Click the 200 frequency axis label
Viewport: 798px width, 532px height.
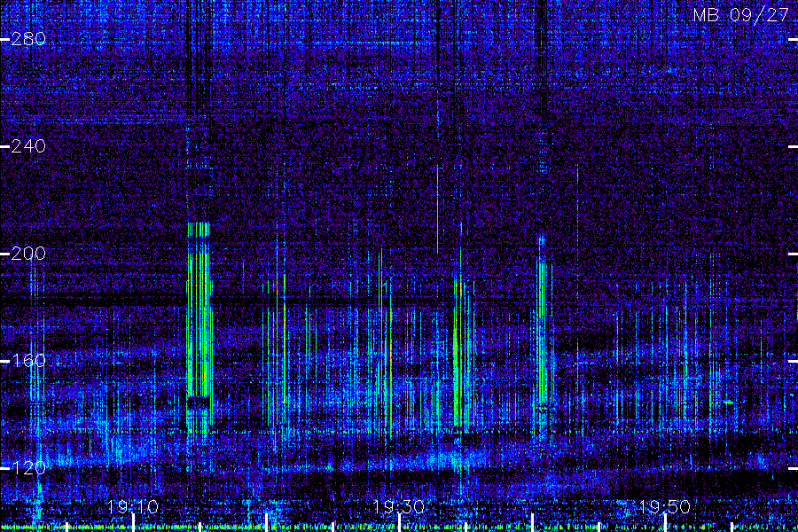[x=28, y=253]
